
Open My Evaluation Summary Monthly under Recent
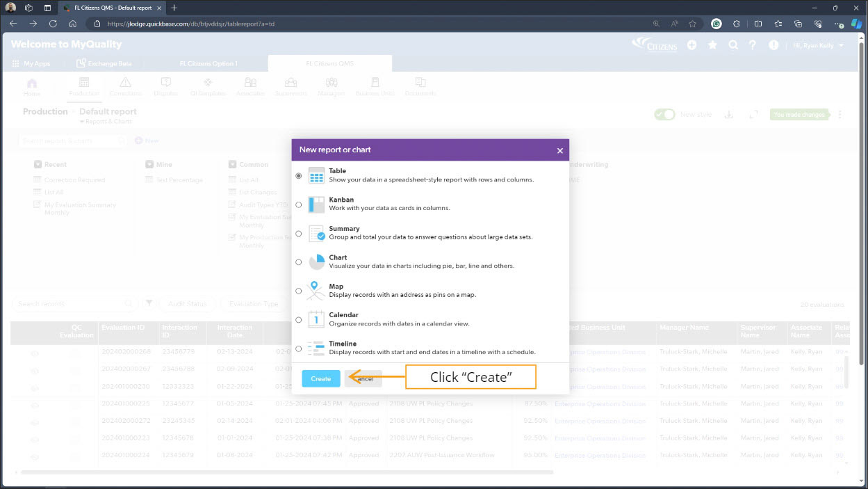(x=80, y=209)
